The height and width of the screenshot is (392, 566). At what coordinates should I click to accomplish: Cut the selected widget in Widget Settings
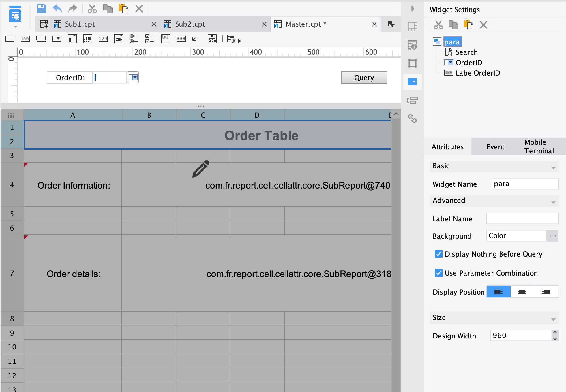point(438,25)
